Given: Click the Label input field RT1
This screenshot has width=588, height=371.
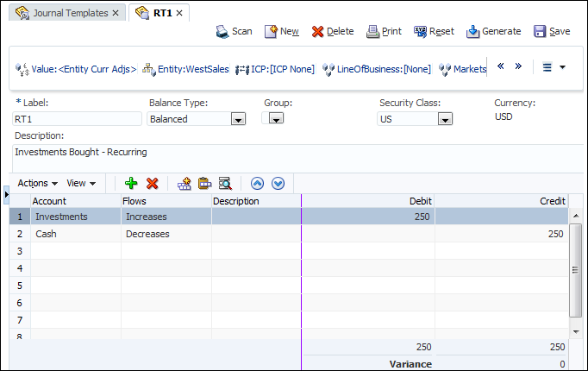Looking at the screenshot, I should [77, 119].
